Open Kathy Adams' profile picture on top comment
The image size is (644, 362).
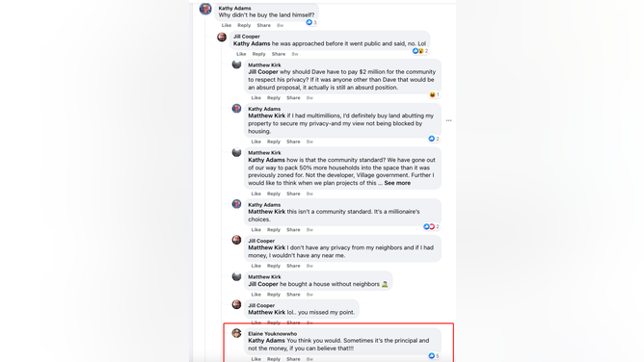click(x=205, y=9)
